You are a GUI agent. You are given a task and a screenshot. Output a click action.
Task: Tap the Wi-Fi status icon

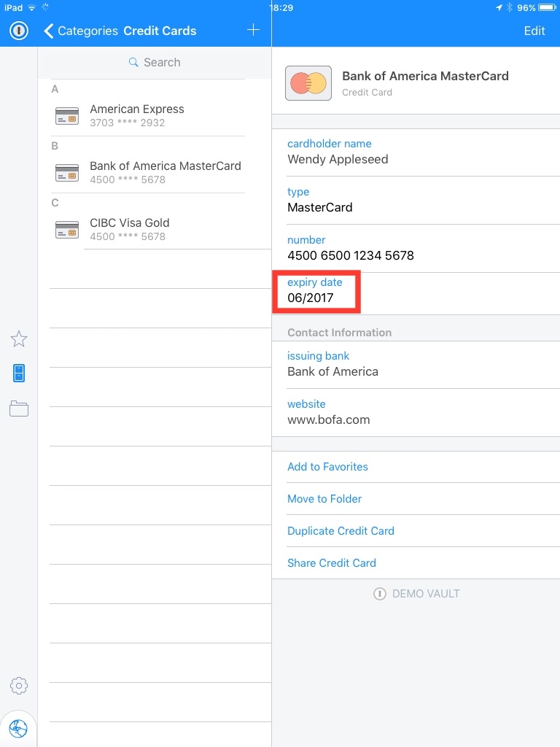click(32, 7)
